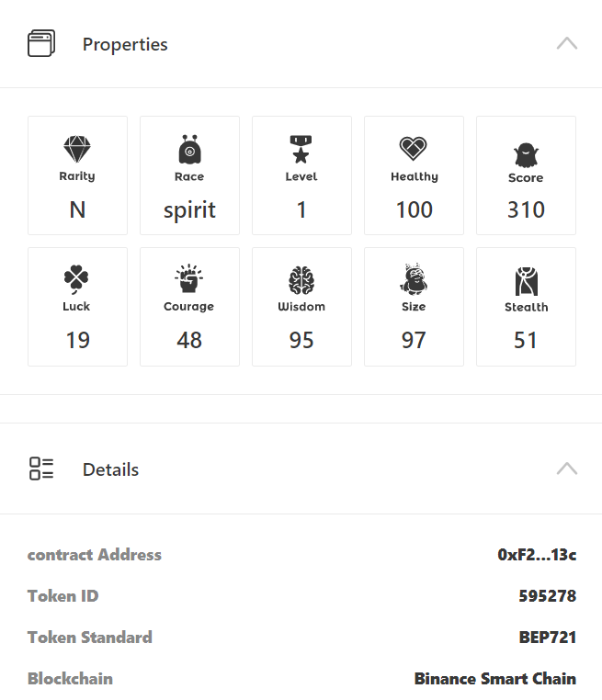Click the Size creature icon
Viewport: 602px width, 700px height.
[x=414, y=279]
